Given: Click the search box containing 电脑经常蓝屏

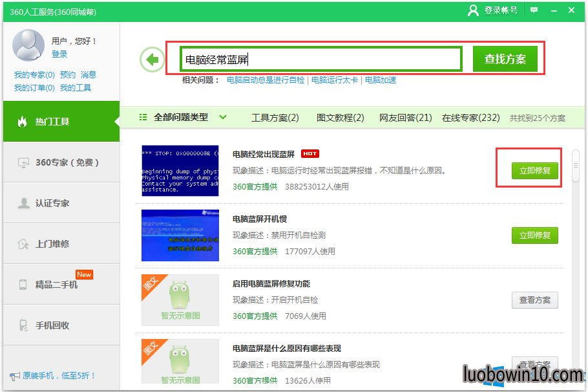Looking at the screenshot, I should 320,59.
